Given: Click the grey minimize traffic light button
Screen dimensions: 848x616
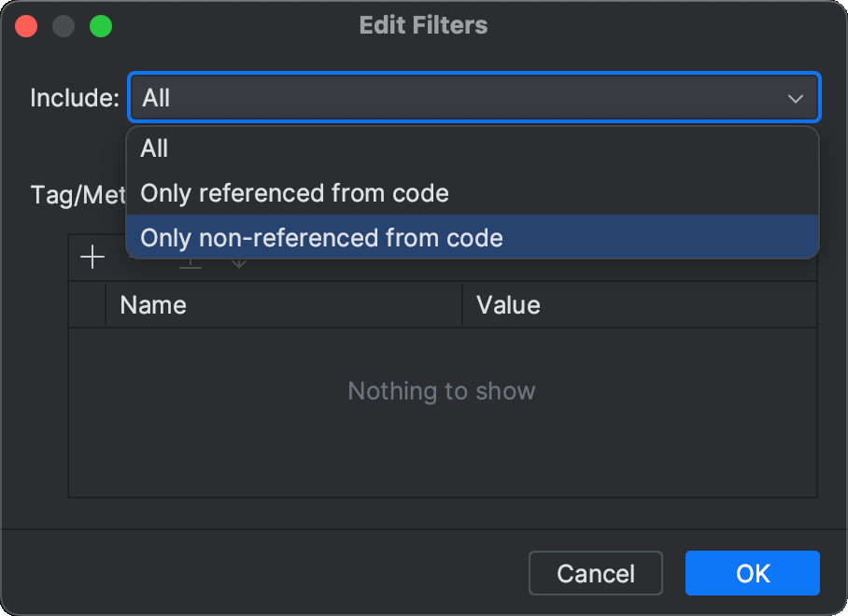Looking at the screenshot, I should [x=64, y=26].
